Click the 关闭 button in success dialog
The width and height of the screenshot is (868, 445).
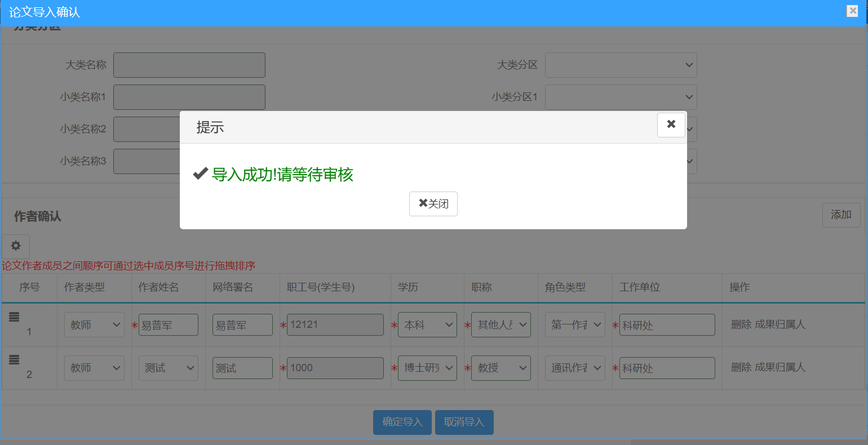433,204
